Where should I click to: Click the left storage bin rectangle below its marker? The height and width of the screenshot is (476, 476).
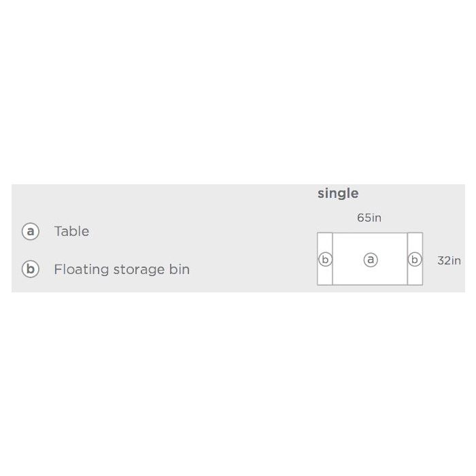click(325, 277)
